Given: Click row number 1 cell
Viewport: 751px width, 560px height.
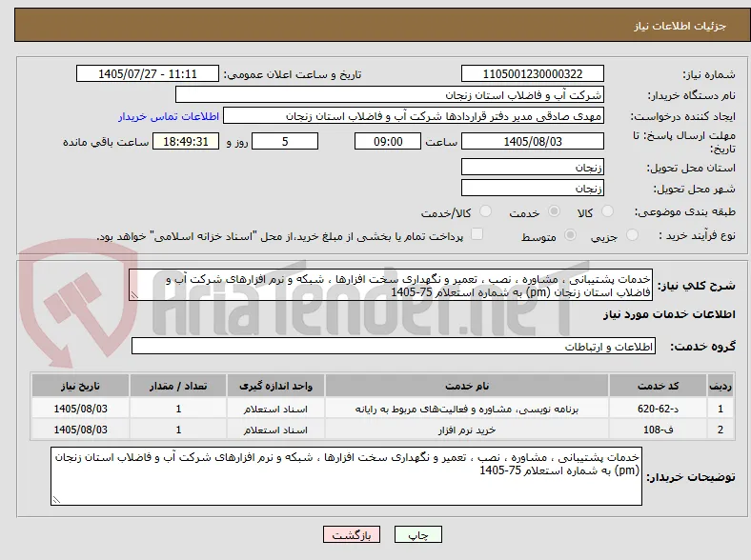Looking at the screenshot, I should click(721, 409).
